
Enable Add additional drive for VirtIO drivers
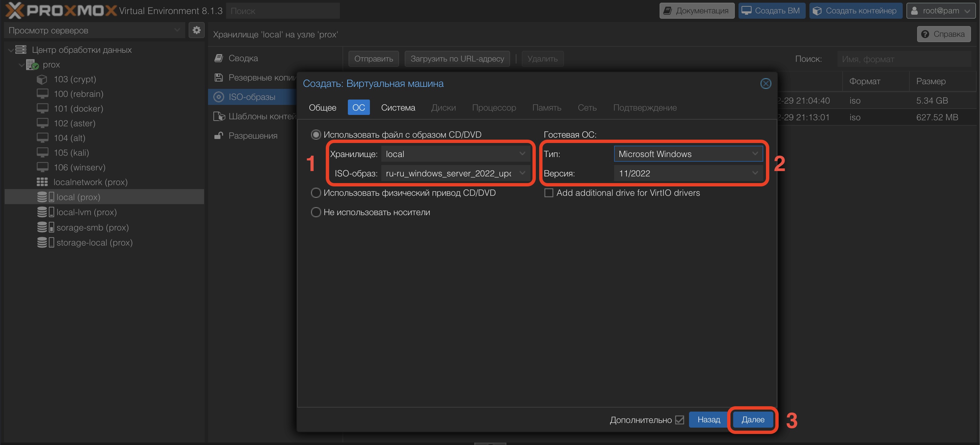coord(549,193)
